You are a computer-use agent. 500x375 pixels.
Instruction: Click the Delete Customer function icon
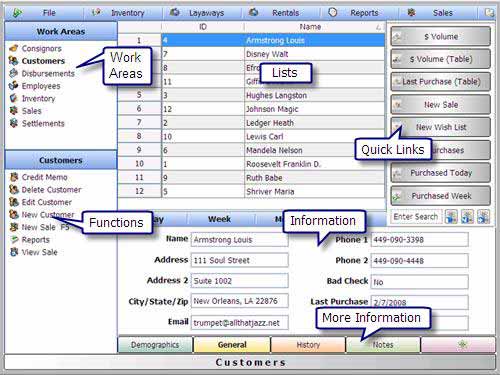pyautogui.click(x=14, y=190)
